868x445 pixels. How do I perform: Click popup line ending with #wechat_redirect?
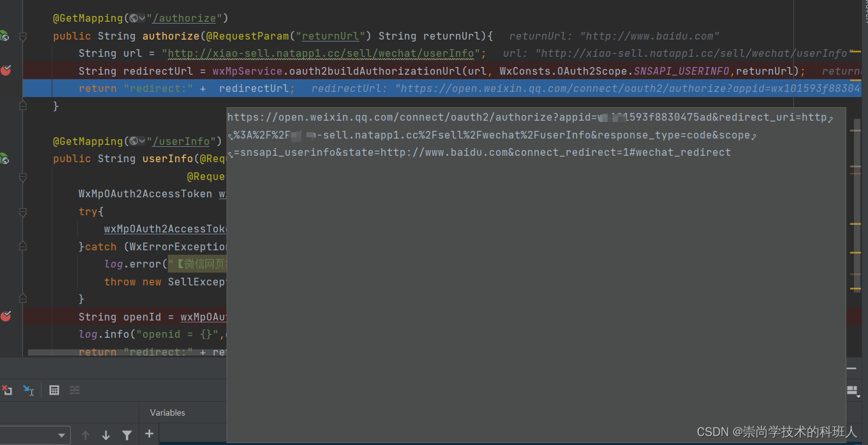pos(479,153)
